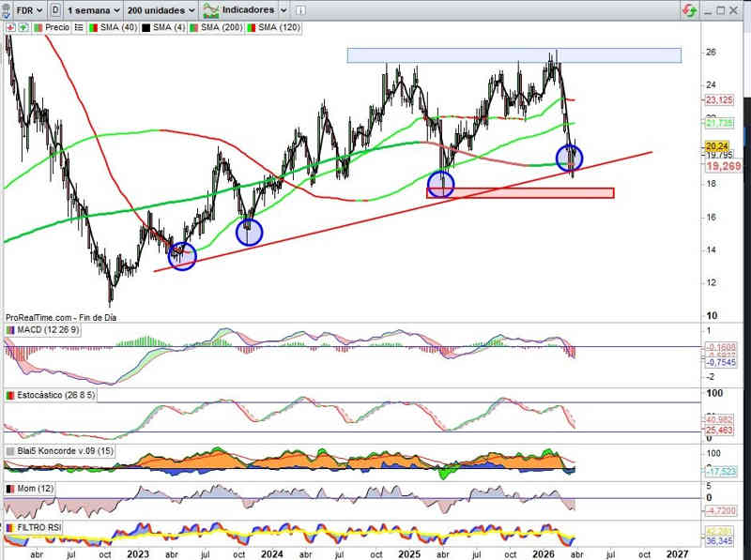The image size is (751, 560).
Task: Select the pink support zone rectangle
Action: (520, 193)
